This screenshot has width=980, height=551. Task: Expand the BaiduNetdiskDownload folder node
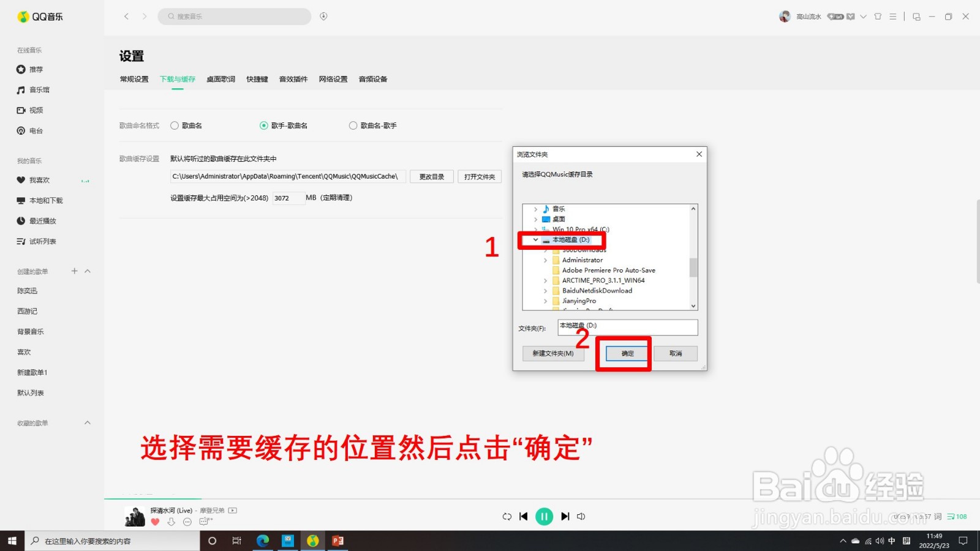coord(545,291)
